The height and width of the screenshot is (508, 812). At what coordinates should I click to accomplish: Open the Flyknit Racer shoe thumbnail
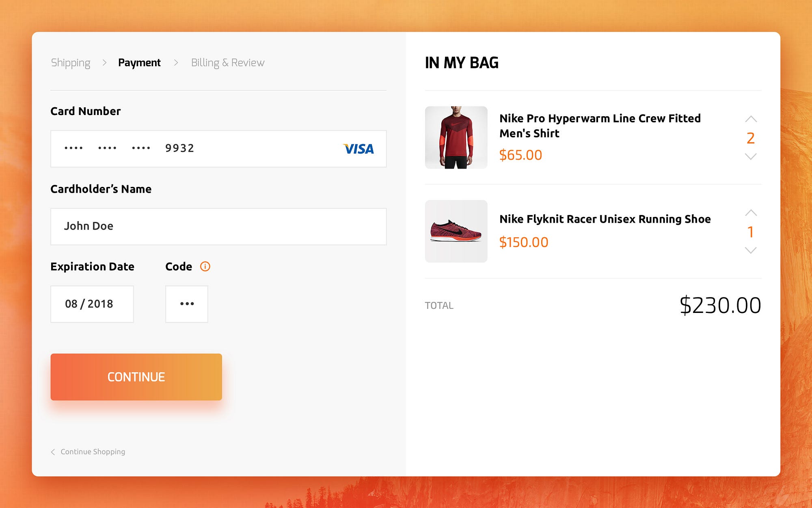click(x=456, y=231)
